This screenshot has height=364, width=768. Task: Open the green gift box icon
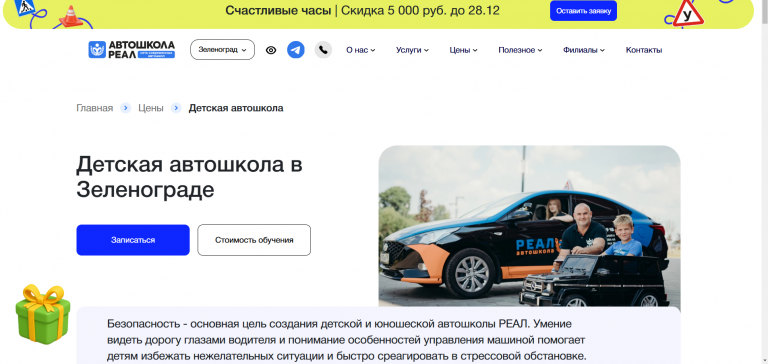point(43,314)
